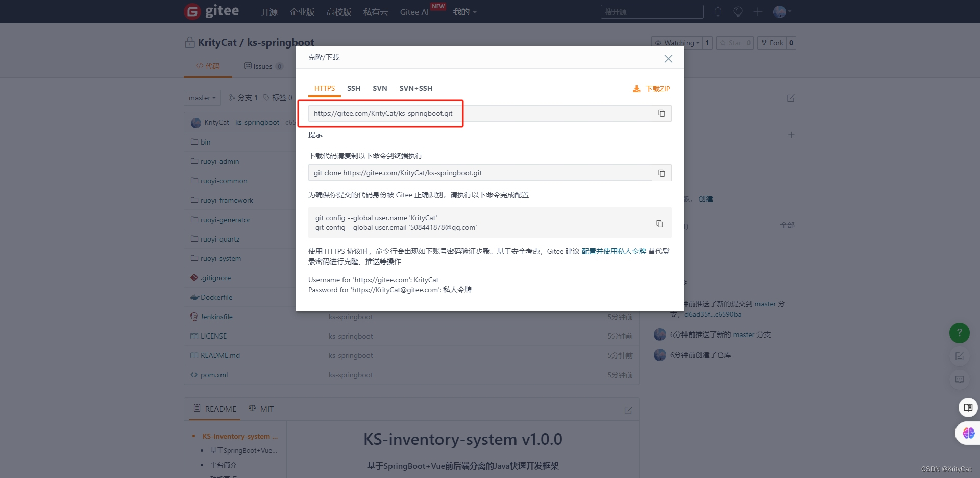Open the pom.xml file
Image resolution: width=980 pixels, height=478 pixels.
214,375
